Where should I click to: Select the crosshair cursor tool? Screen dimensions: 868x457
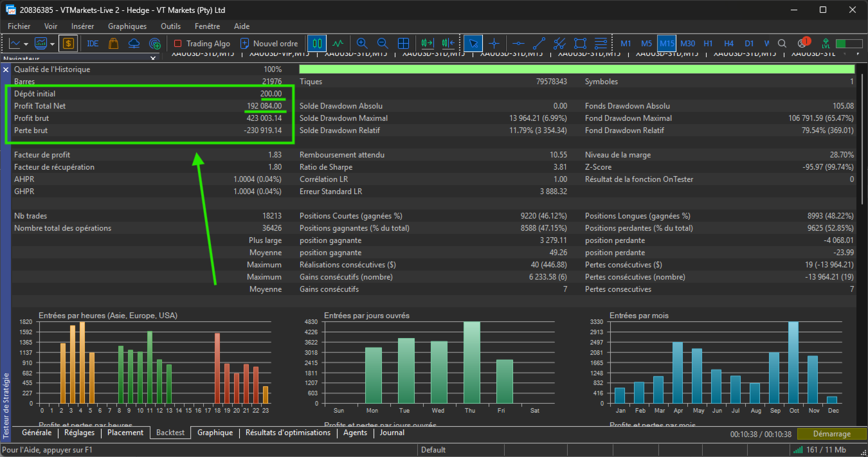(x=494, y=44)
